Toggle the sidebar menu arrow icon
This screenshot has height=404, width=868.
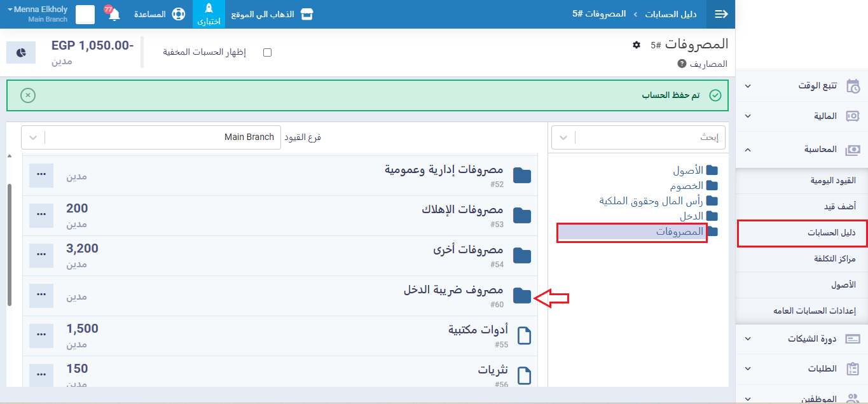tap(721, 14)
